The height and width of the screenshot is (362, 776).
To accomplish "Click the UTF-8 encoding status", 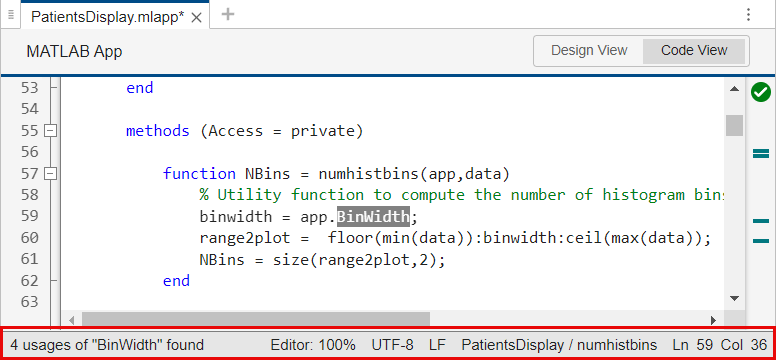I will (392, 345).
